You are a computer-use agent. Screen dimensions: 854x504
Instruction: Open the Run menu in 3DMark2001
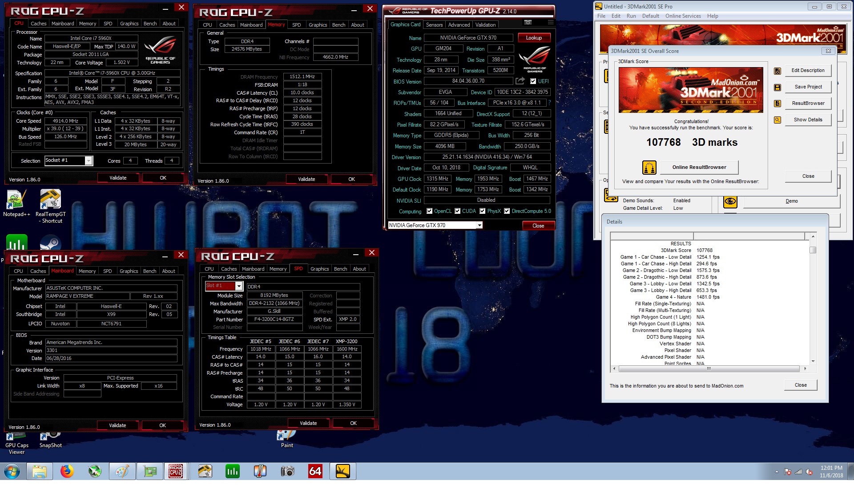(631, 16)
